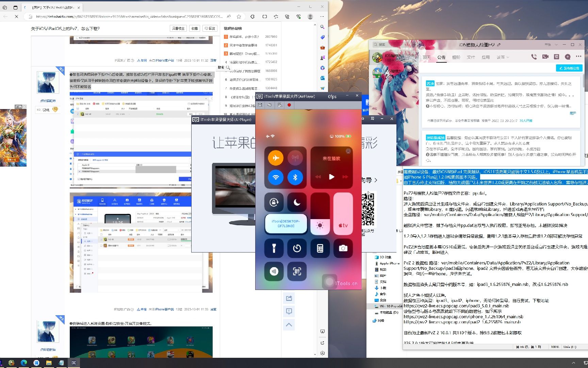The height and width of the screenshot is (368, 588).
Task: Adjust the Apple TV volume slider
Action: (343, 214)
